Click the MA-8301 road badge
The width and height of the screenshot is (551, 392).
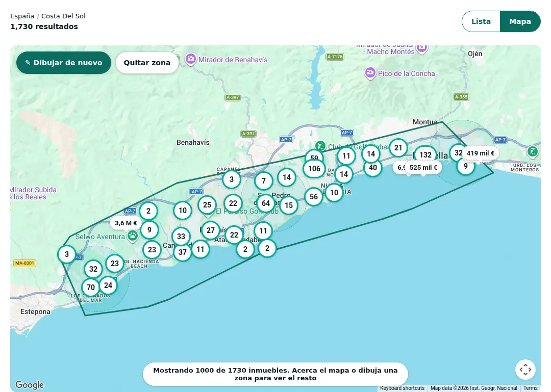click(x=24, y=263)
